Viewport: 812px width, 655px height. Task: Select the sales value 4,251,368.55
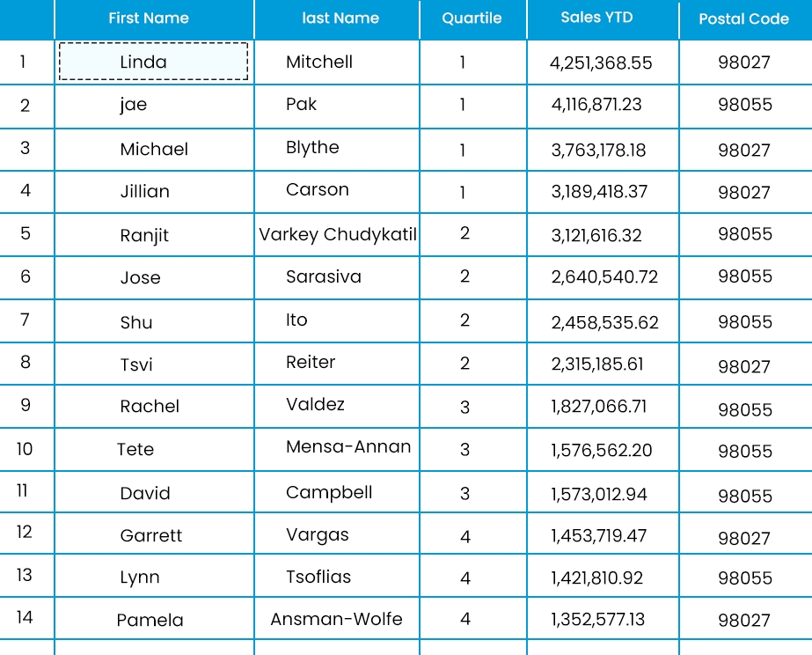point(601,63)
